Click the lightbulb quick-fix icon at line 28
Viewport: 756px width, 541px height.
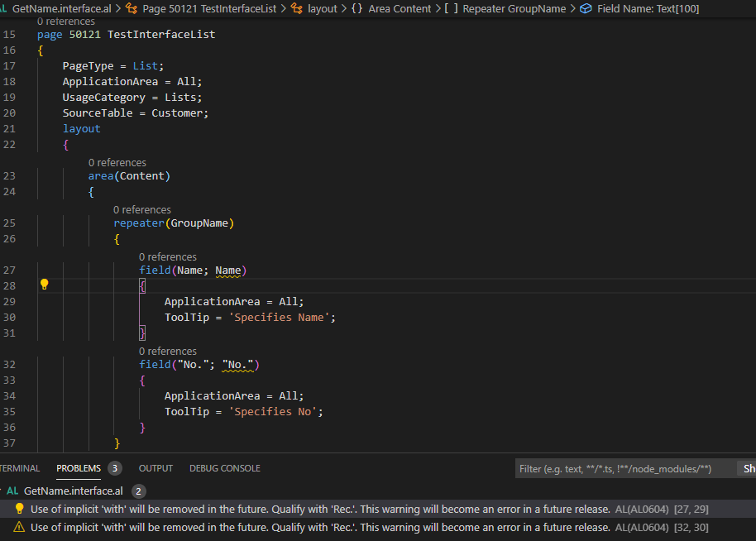point(45,285)
